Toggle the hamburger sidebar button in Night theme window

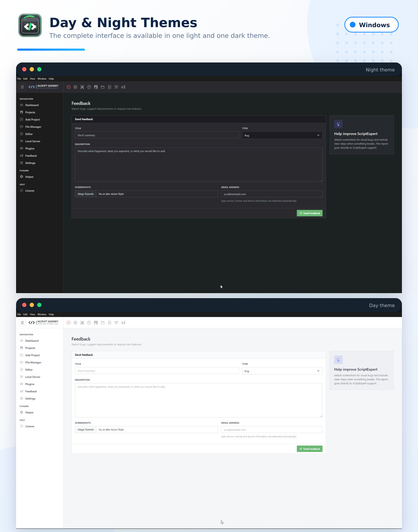coord(22,87)
